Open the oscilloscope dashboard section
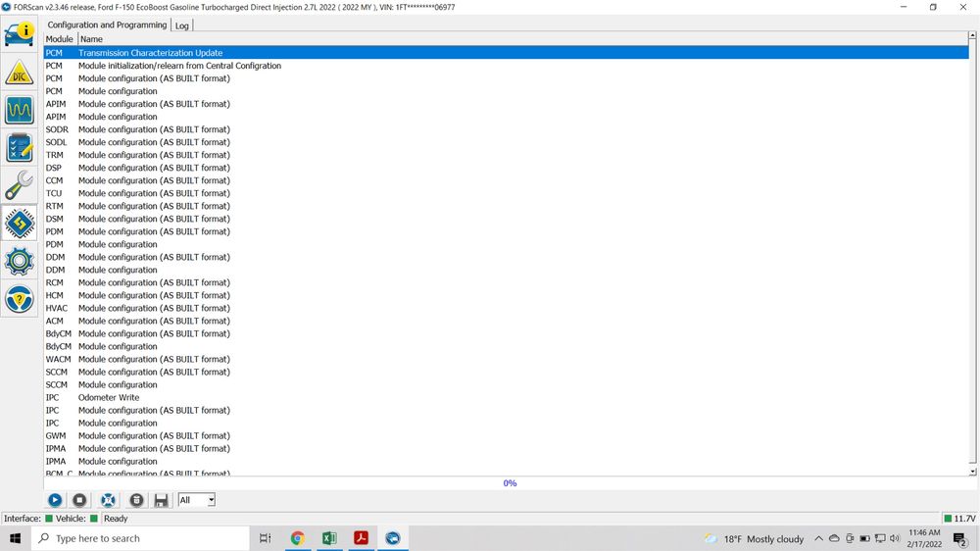Screen dimensions: 980x551 pyautogui.click(x=20, y=110)
